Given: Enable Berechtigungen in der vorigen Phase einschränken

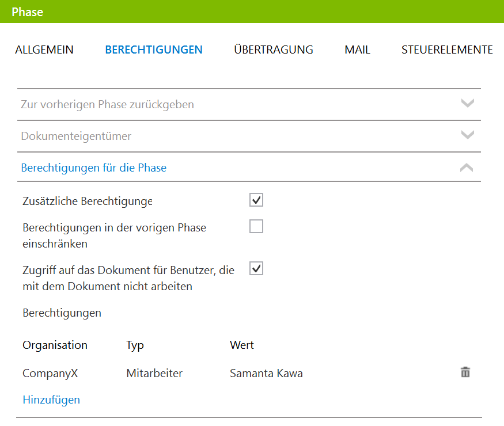Looking at the screenshot, I should [256, 226].
